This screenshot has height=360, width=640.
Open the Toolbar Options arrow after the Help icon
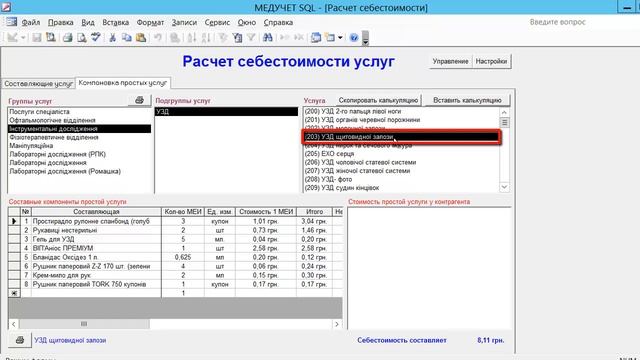click(x=366, y=38)
